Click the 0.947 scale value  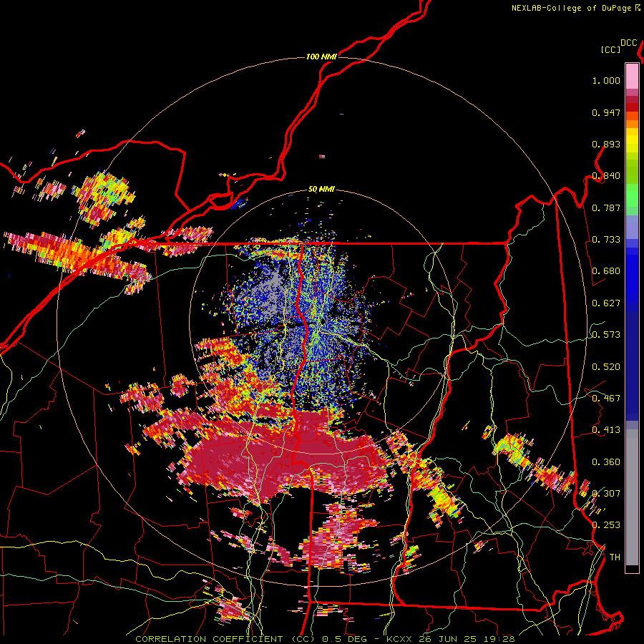[606, 112]
